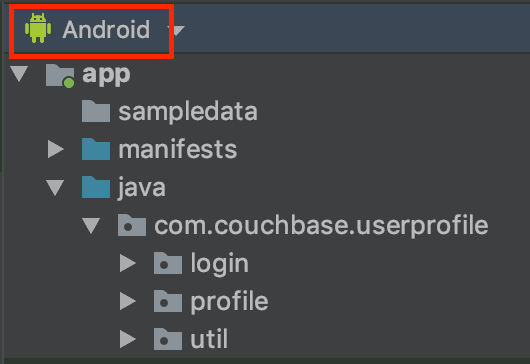Viewport: 530px width, 364px height.
Task: Select the app module name
Action: pos(106,74)
